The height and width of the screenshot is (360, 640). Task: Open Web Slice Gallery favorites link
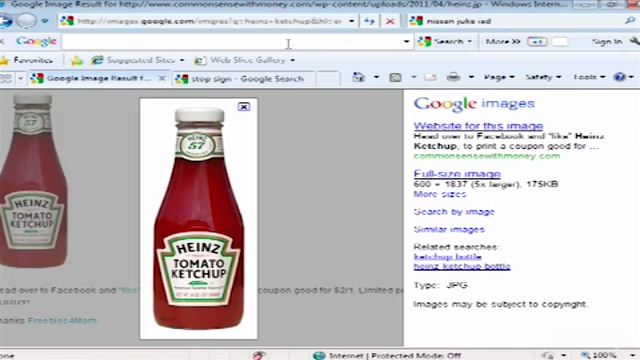tap(241, 60)
